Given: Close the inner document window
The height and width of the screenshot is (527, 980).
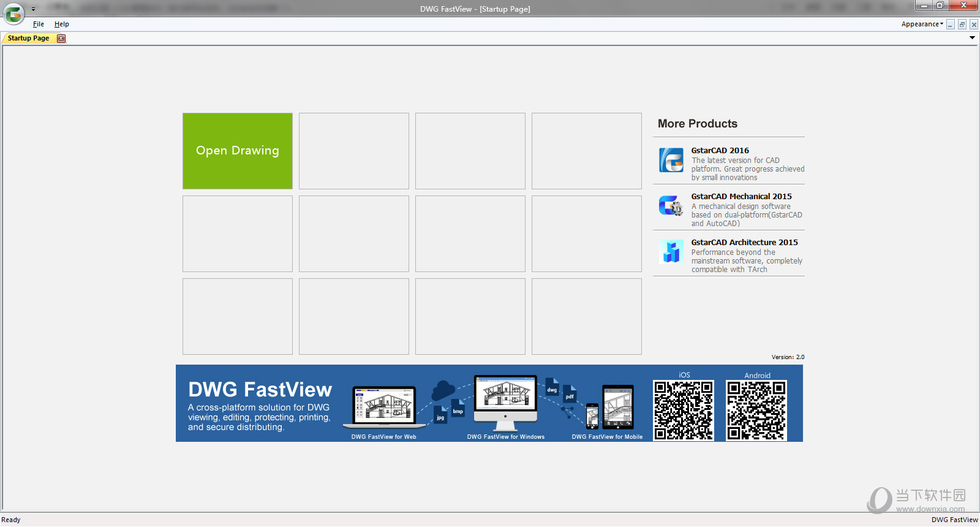Looking at the screenshot, I should click(x=974, y=25).
